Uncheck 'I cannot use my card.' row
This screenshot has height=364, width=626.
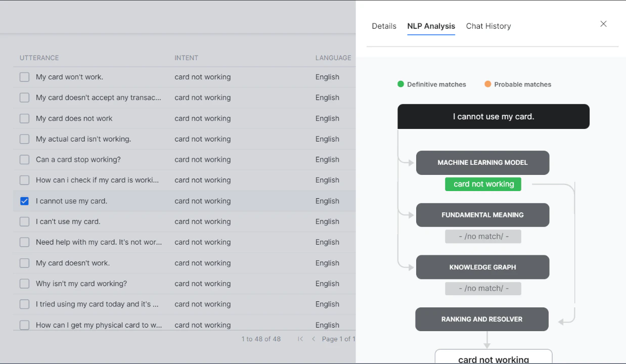[x=24, y=201]
